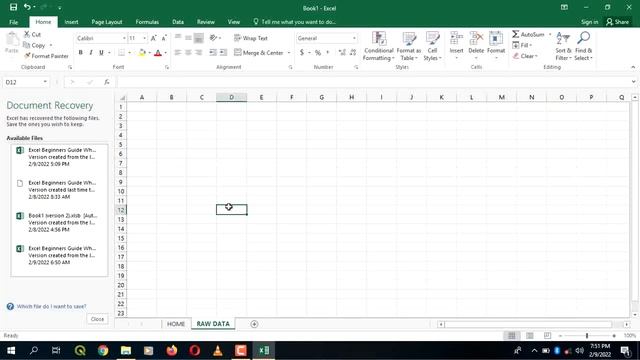This screenshot has width=640, height=360.
Task: Click the Copy command
Action: pos(35,45)
